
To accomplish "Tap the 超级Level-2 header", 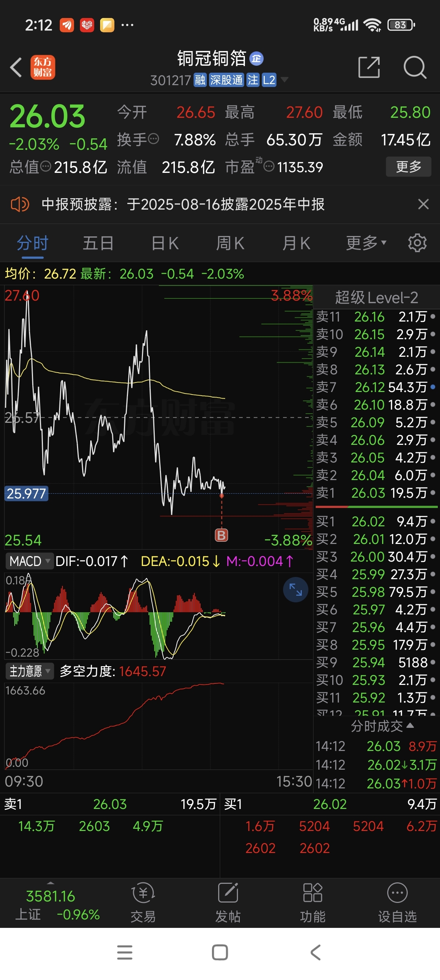I will pos(377,298).
